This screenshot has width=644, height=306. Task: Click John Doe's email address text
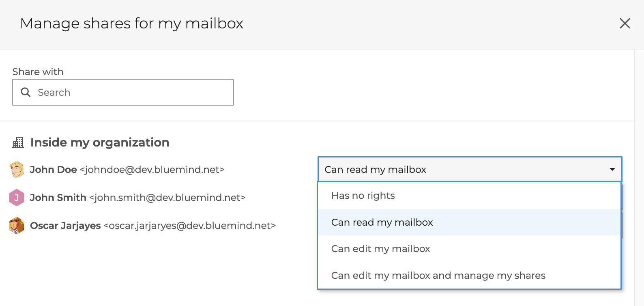(152, 170)
